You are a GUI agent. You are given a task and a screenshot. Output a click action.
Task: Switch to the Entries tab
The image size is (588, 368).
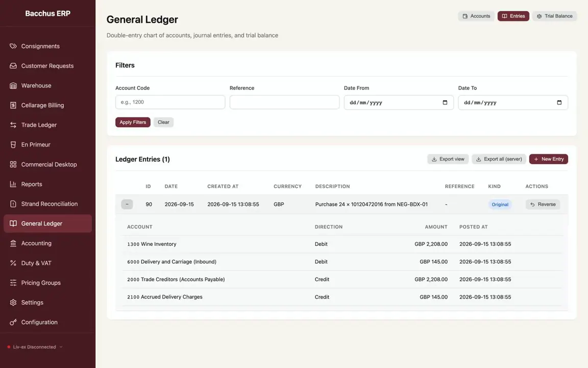click(x=513, y=16)
